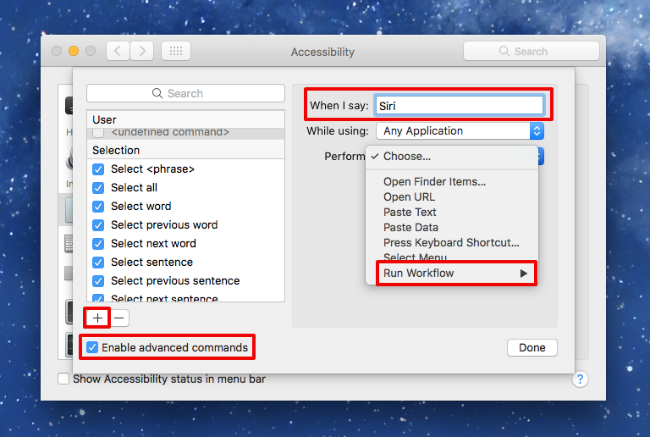Focus the When I say text field
This screenshot has height=437, width=650.
(459, 106)
